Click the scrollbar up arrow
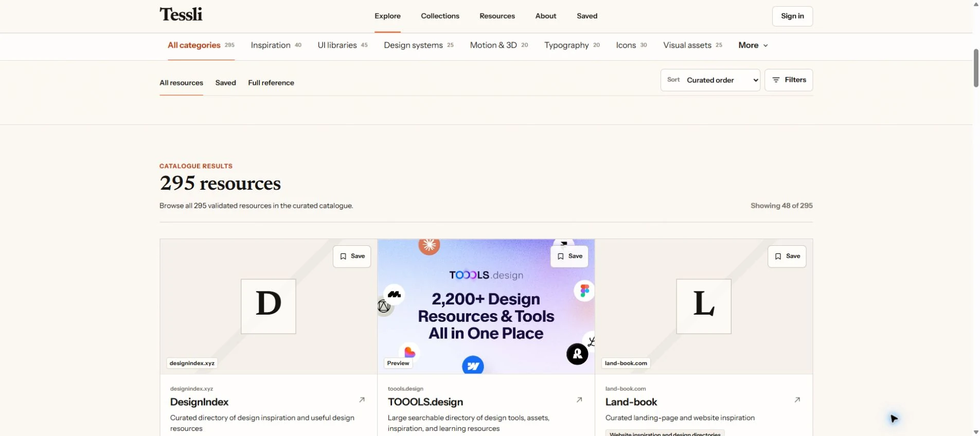Image resolution: width=980 pixels, height=436 pixels. pos(976,4)
